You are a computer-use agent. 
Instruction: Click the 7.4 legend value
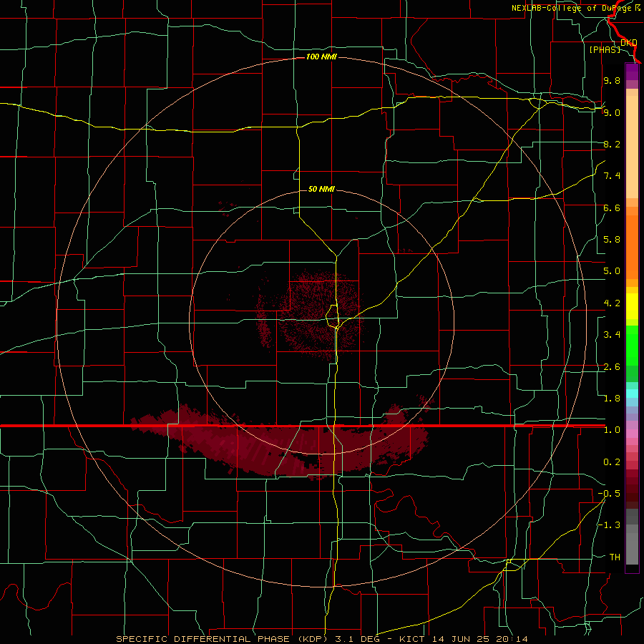point(612,176)
